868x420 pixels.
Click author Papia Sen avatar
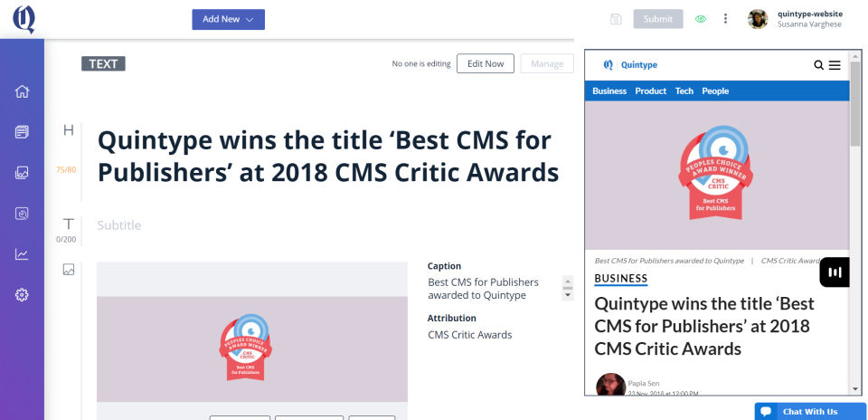(610, 385)
